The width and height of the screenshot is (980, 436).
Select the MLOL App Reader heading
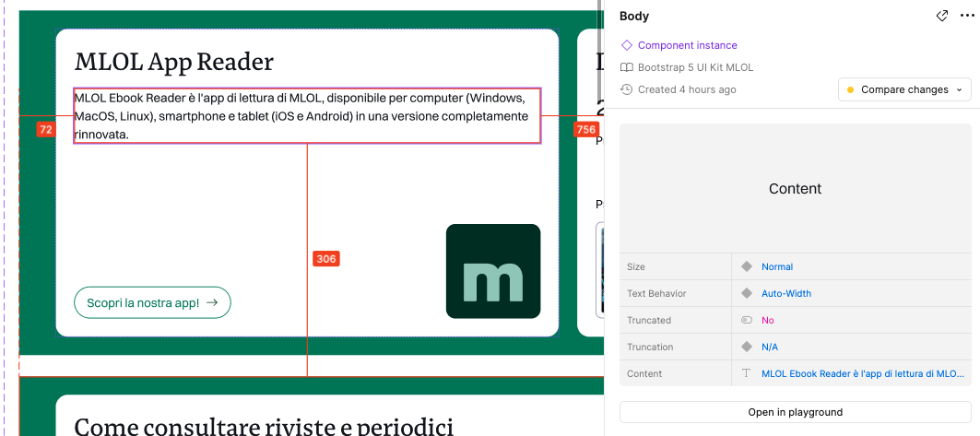pyautogui.click(x=174, y=62)
